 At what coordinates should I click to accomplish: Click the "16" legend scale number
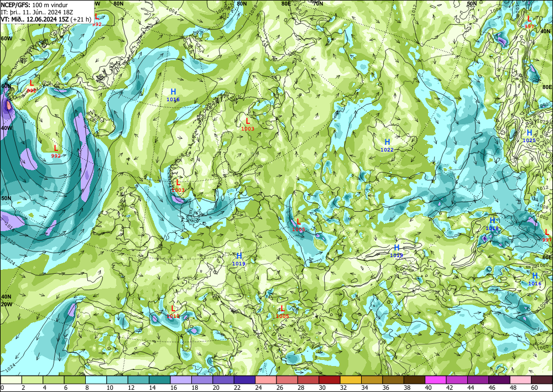click(x=174, y=388)
